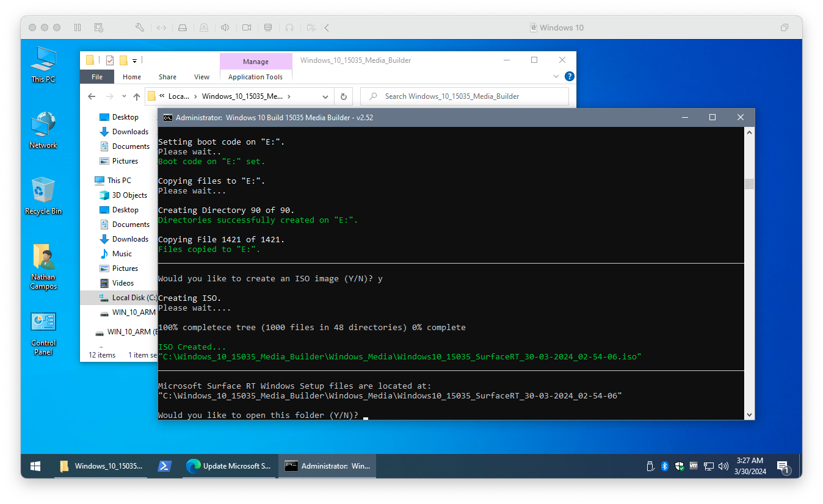Pause the virtual machine from the VM toolbar
The image size is (823, 504).
click(78, 27)
